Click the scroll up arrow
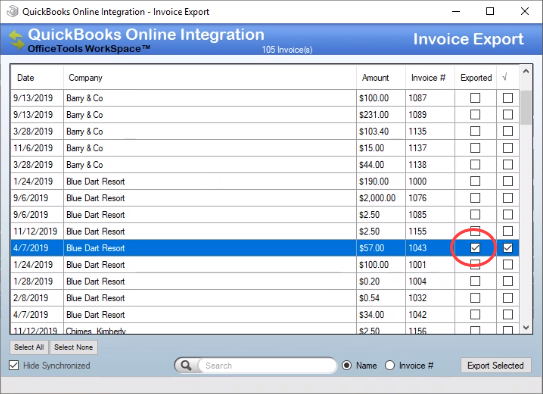Image resolution: width=543 pixels, height=394 pixels. click(526, 72)
